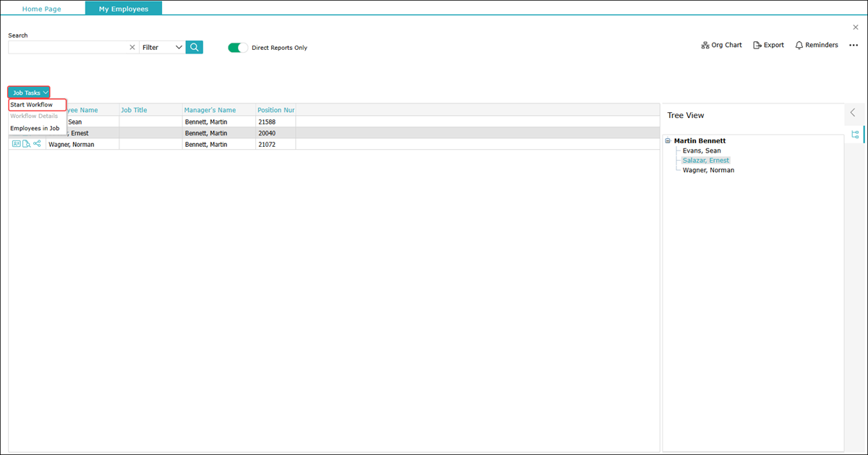Click the search magnifier button
Viewport: 868px width, 455px height.
pyautogui.click(x=194, y=47)
